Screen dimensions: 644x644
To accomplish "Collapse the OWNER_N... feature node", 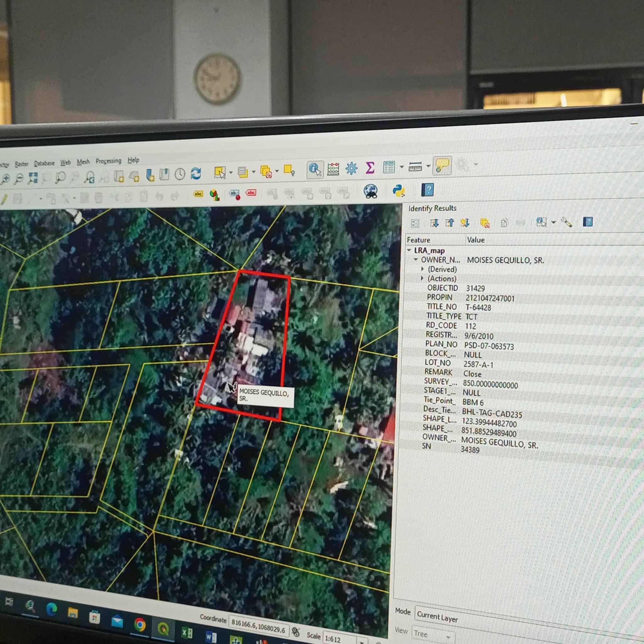I will [x=416, y=259].
